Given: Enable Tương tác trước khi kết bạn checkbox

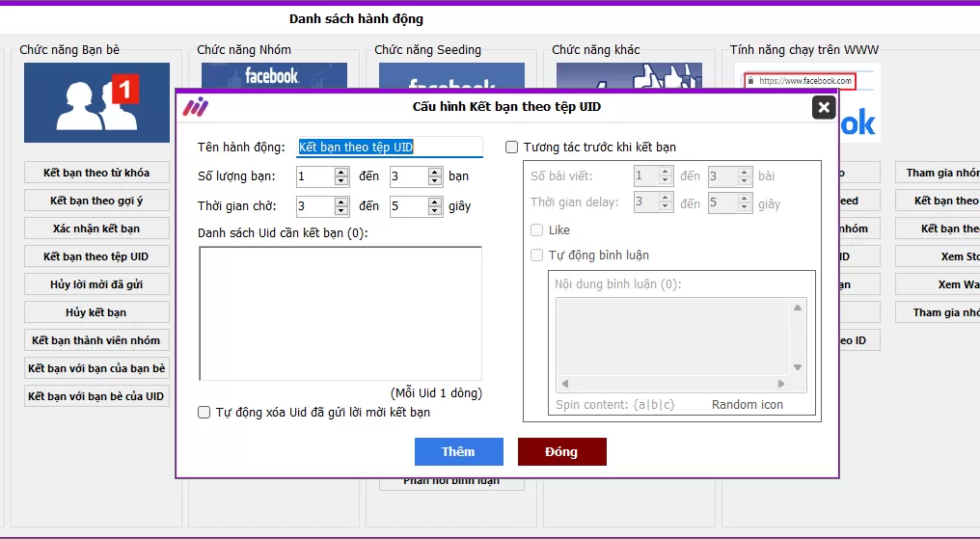Looking at the screenshot, I should tap(512, 148).
